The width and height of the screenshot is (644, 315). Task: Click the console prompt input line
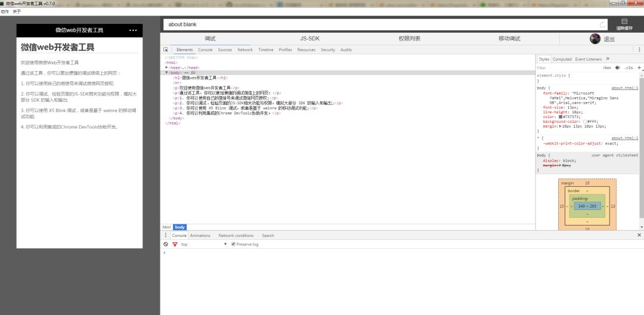(401, 252)
